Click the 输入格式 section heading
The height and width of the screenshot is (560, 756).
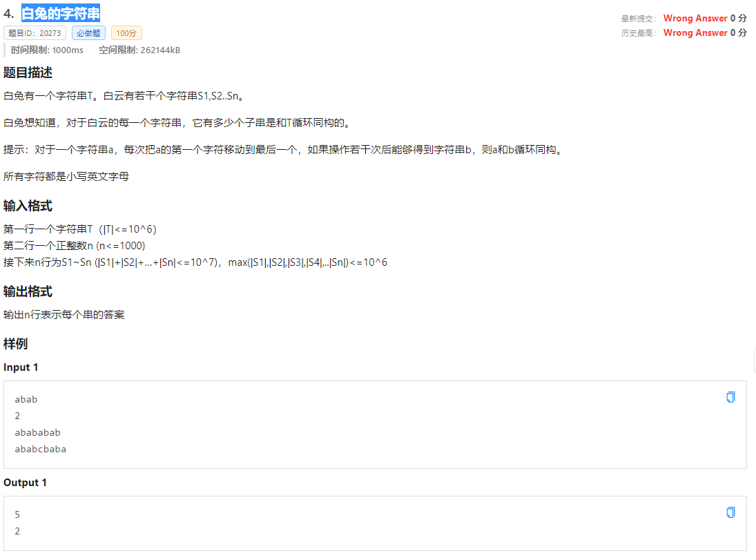pos(28,206)
